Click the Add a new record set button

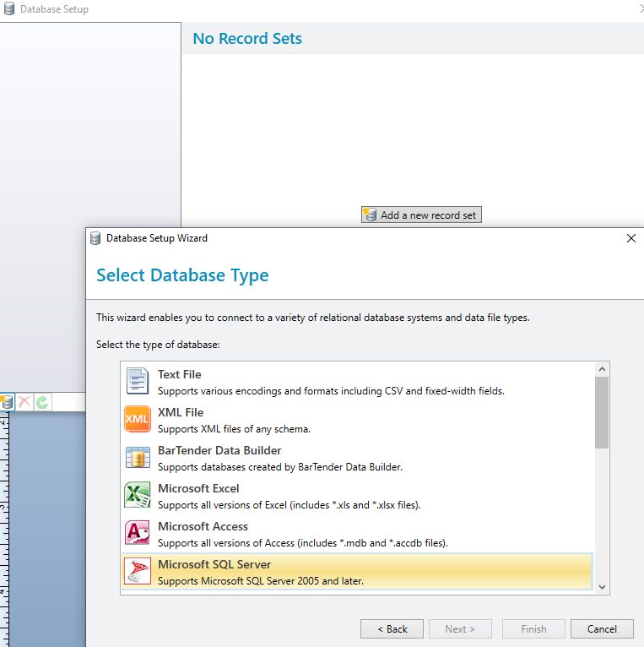421,215
